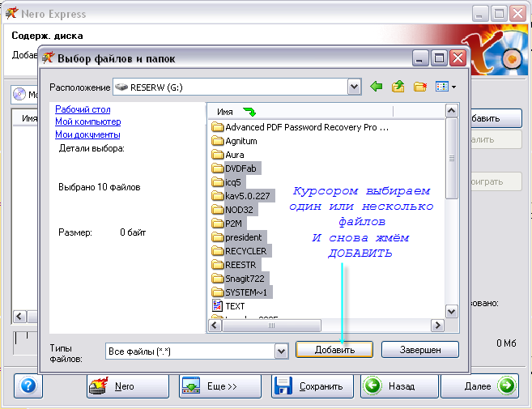Screen dimensions: 532x409
Task: Maximize the file selection dialog
Action: [x=439, y=58]
